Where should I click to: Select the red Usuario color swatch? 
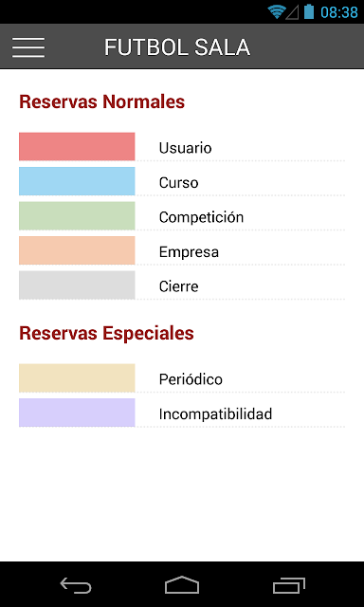(x=77, y=146)
